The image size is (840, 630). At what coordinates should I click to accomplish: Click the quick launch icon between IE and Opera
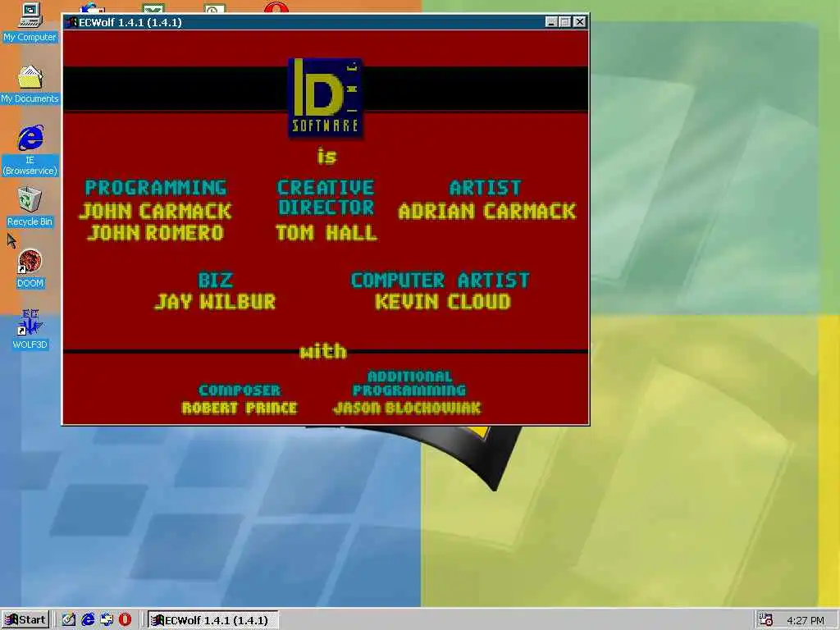106,620
